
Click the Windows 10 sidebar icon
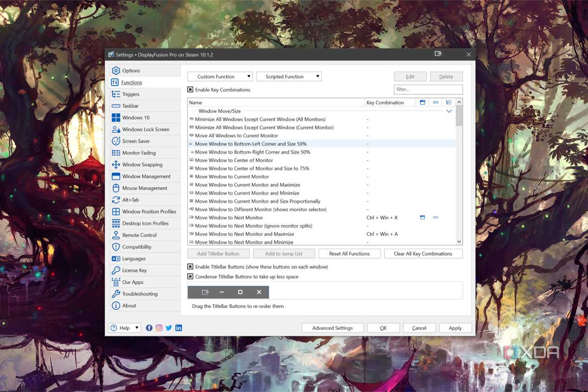pos(116,118)
